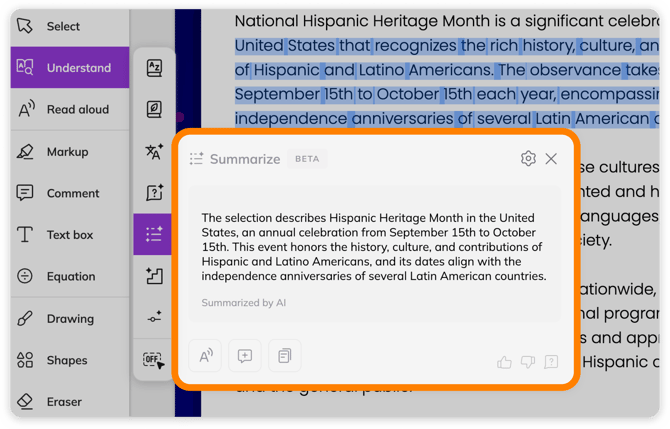Open the Understand menu item

click(x=70, y=68)
